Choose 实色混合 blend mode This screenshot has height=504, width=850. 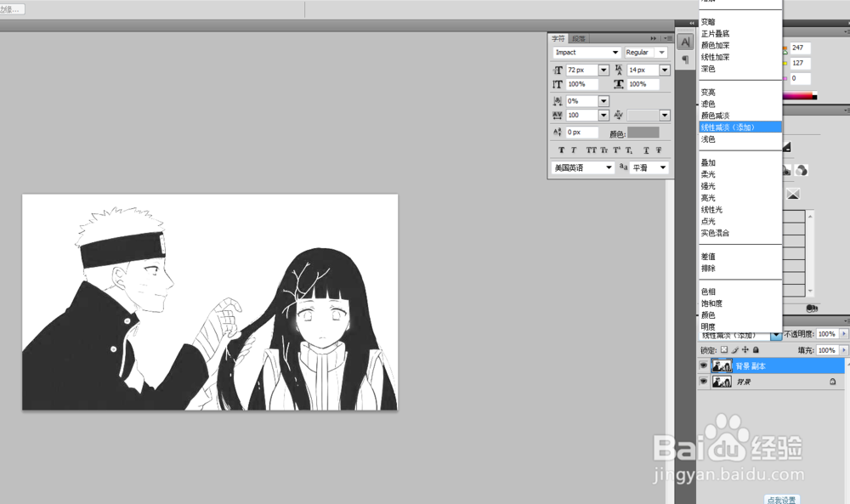(715, 233)
